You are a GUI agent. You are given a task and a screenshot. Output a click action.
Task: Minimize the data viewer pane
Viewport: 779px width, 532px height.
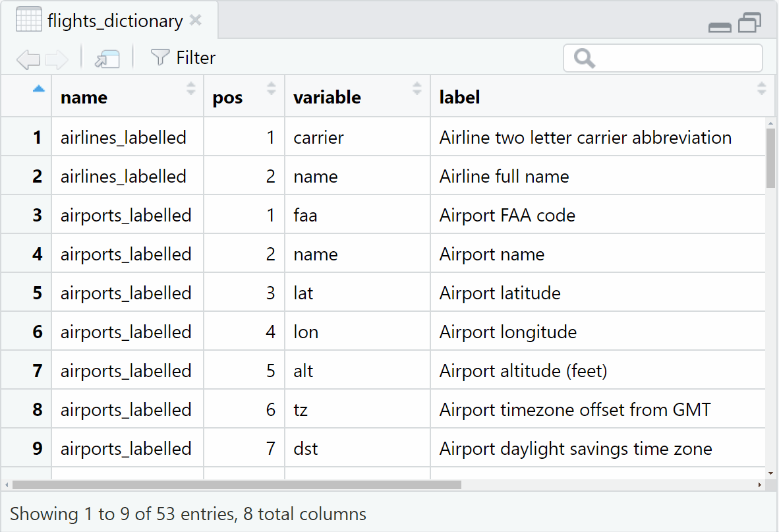[719, 26]
